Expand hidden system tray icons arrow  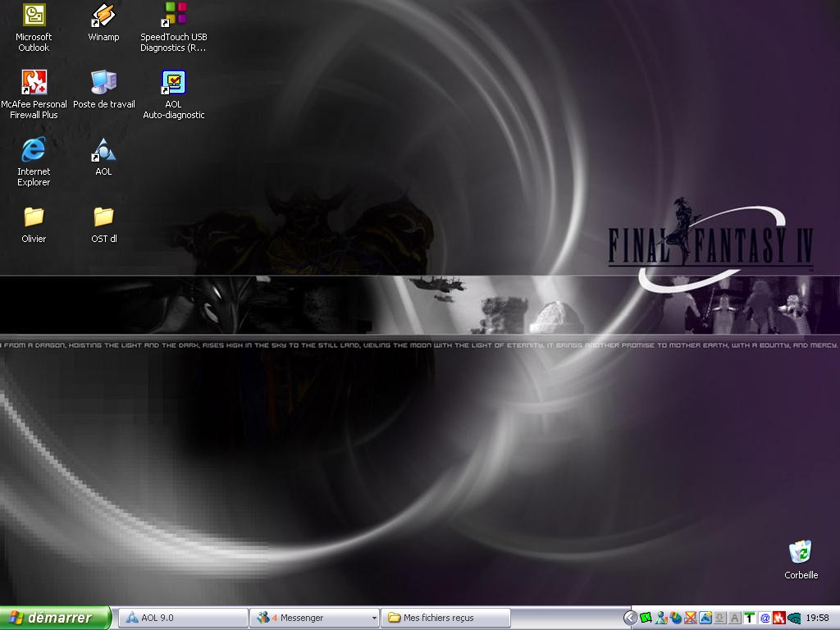(631, 618)
